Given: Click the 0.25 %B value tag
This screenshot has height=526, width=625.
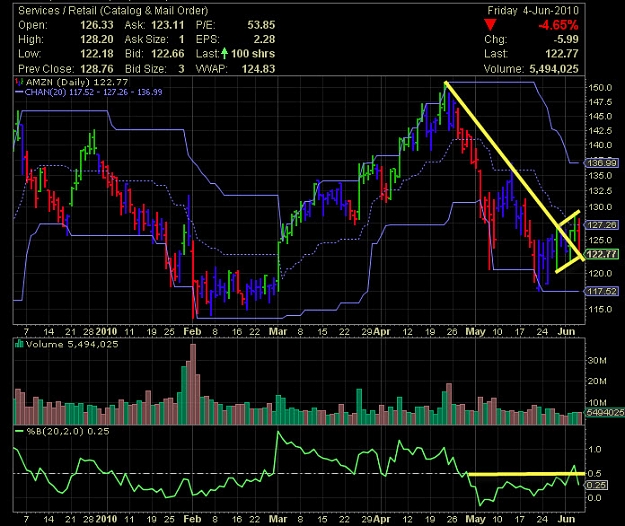Looking at the screenshot, I should 597,485.
